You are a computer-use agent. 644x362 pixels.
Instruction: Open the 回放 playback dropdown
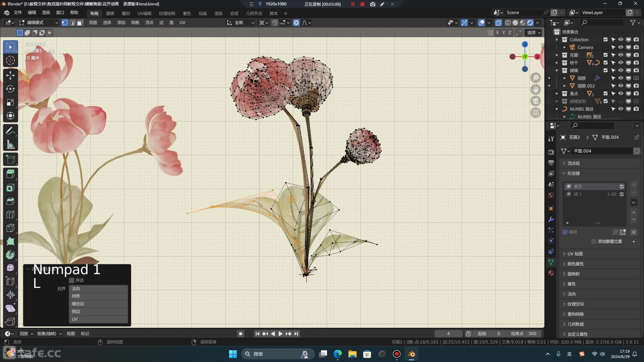[x=26, y=334]
